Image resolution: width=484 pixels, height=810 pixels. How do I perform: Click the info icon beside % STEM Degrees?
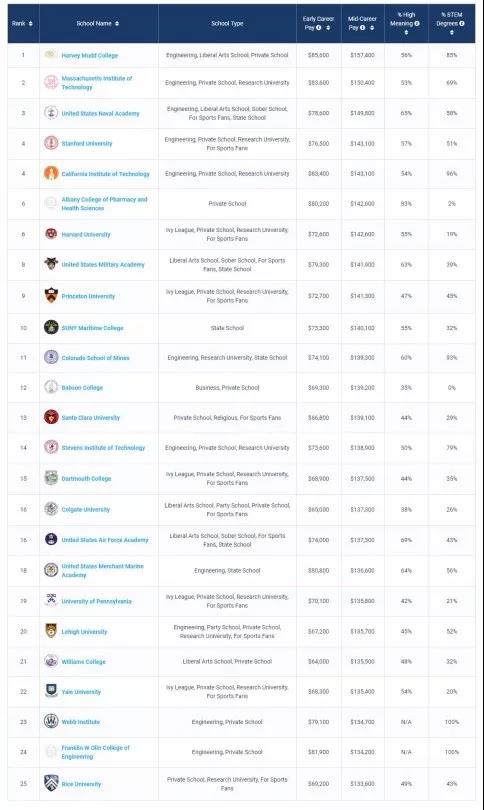click(x=462, y=24)
